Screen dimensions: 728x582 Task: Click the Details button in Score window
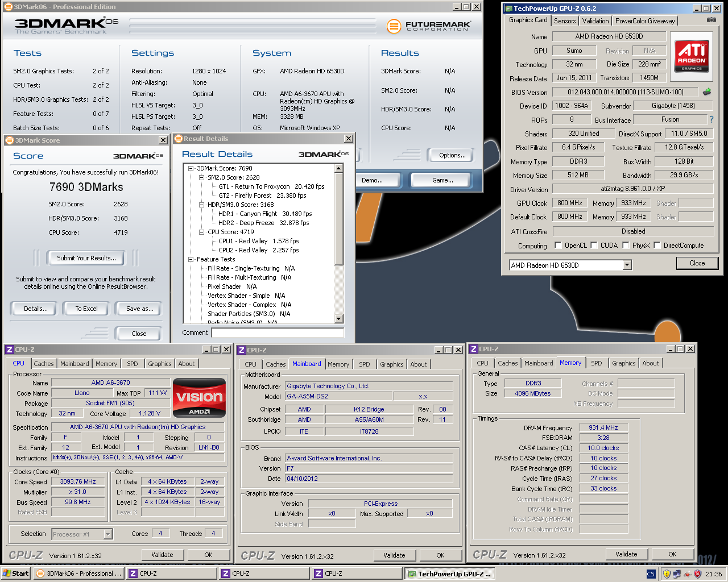[35, 309]
